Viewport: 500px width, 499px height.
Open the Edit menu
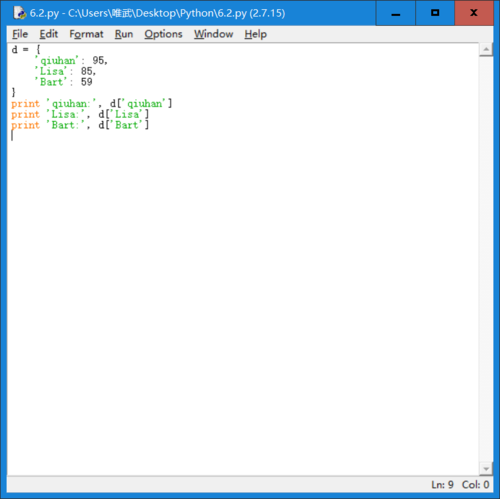click(x=49, y=34)
